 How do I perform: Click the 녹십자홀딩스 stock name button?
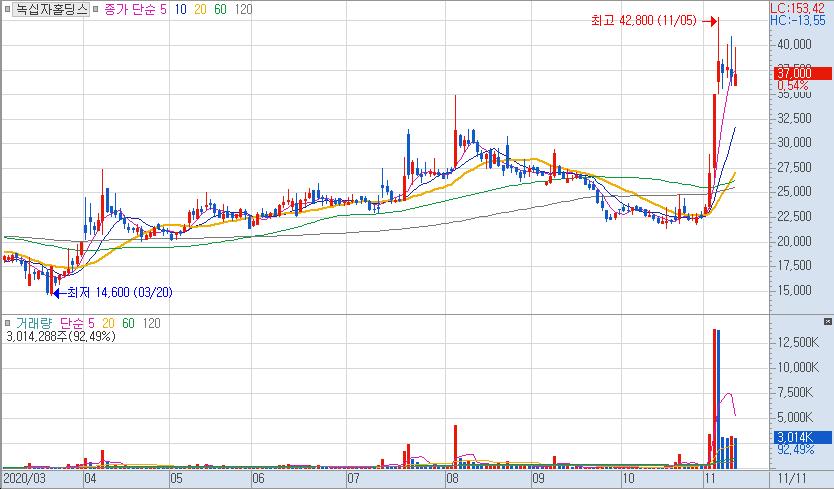51,9
